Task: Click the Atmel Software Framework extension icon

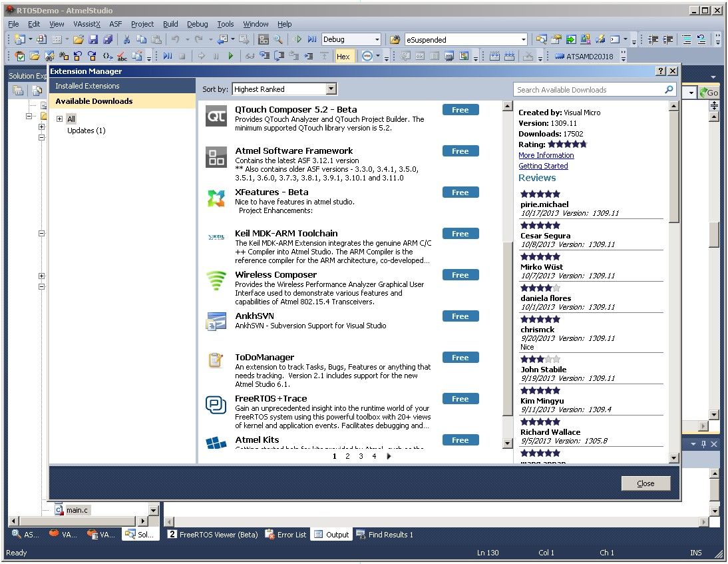Action: [x=216, y=157]
